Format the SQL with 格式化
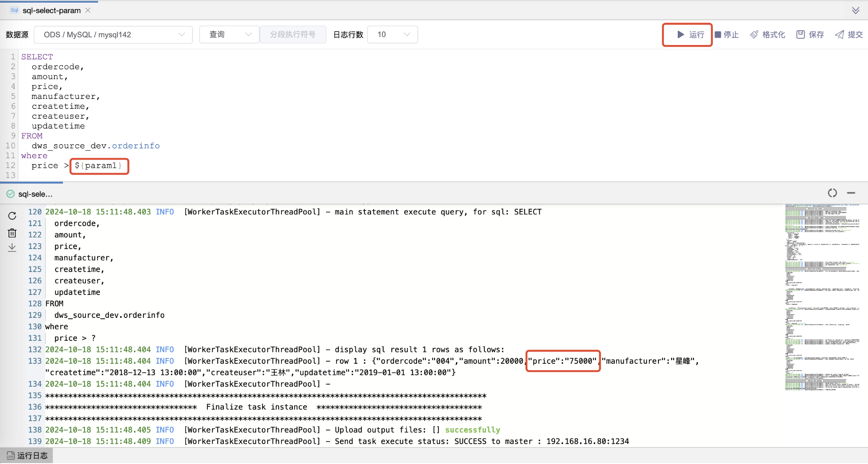Screen dimensions: 868x464 tap(768, 35)
